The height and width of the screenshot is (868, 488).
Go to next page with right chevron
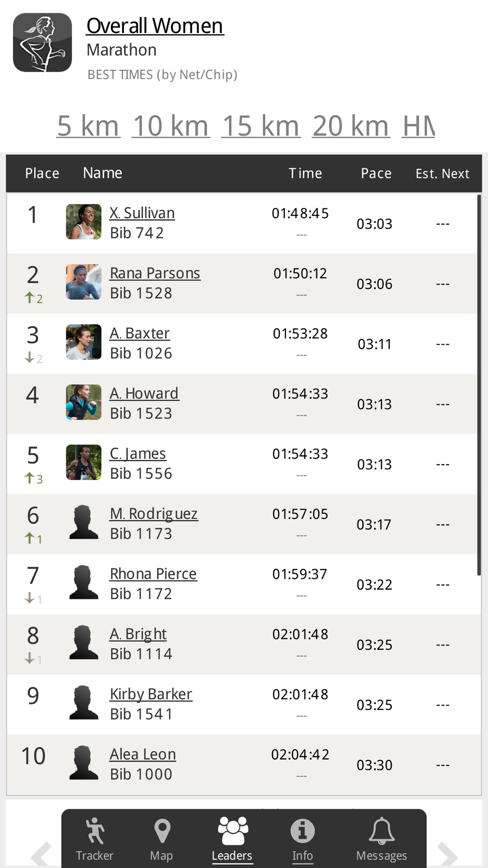click(447, 854)
